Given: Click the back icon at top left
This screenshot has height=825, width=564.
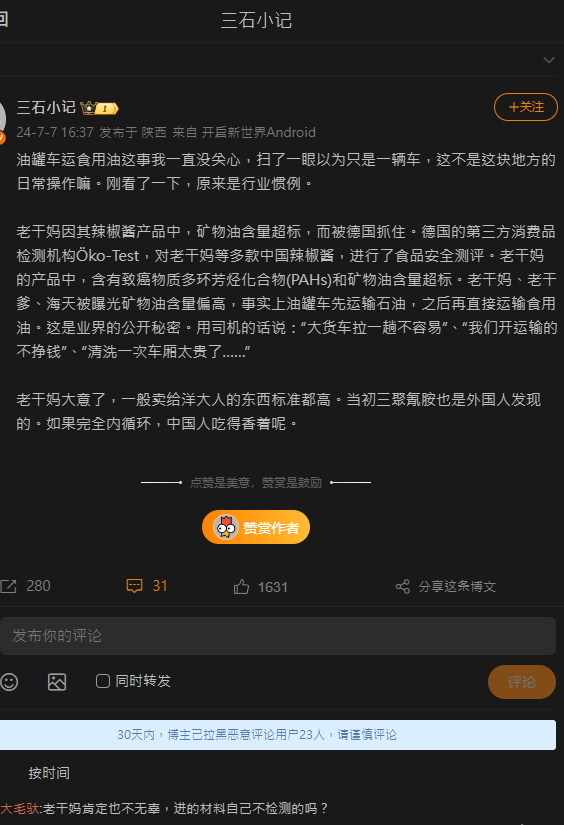Looking at the screenshot, I should coord(3,19).
